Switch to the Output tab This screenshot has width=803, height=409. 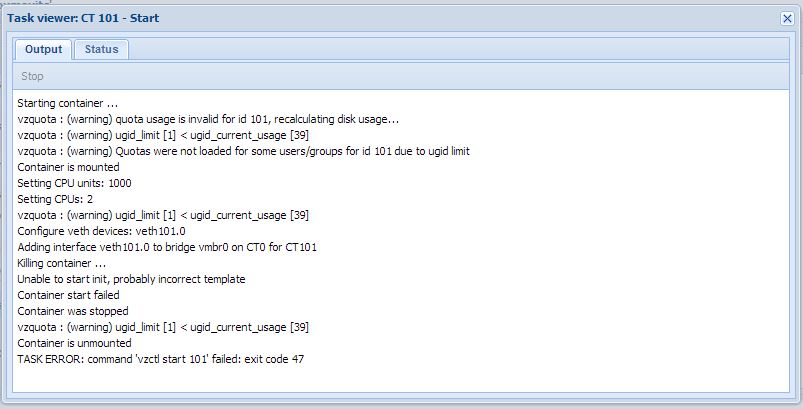pos(43,49)
